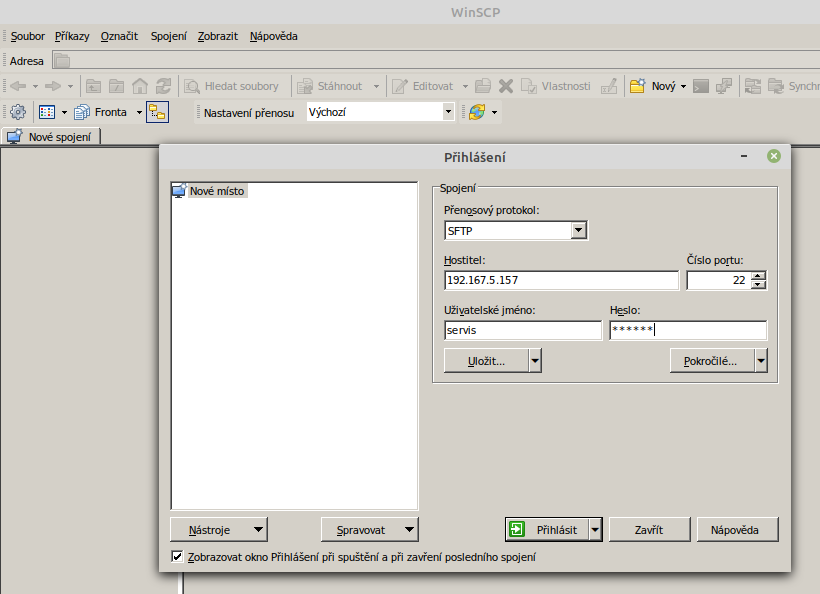Toggle the highlighted queue panel icon

coord(157,112)
